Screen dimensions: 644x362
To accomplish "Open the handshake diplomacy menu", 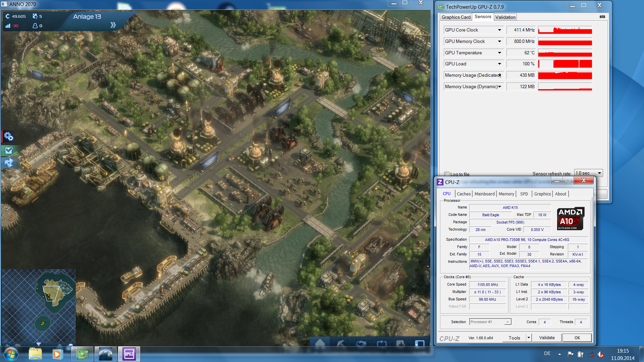I will click(361, 344).
